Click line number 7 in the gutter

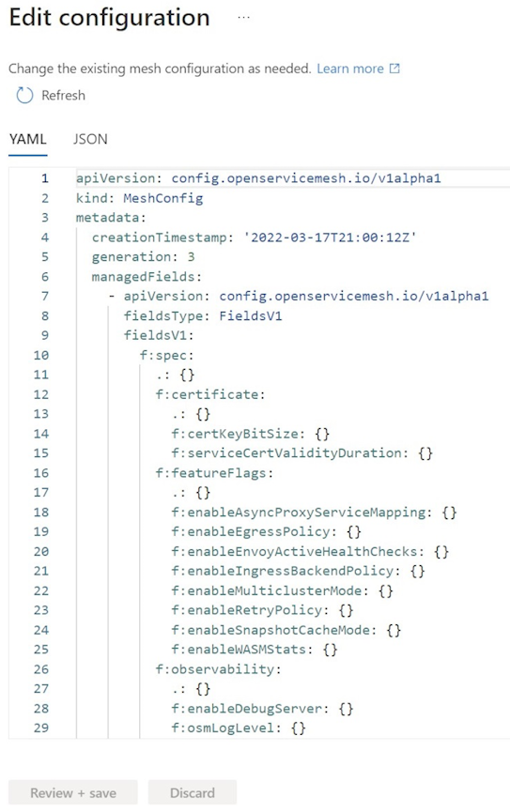coord(44,297)
